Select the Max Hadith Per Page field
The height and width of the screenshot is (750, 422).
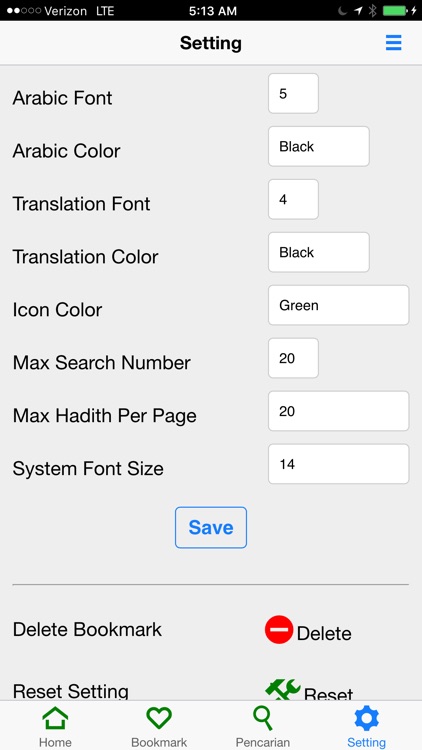[338, 411]
